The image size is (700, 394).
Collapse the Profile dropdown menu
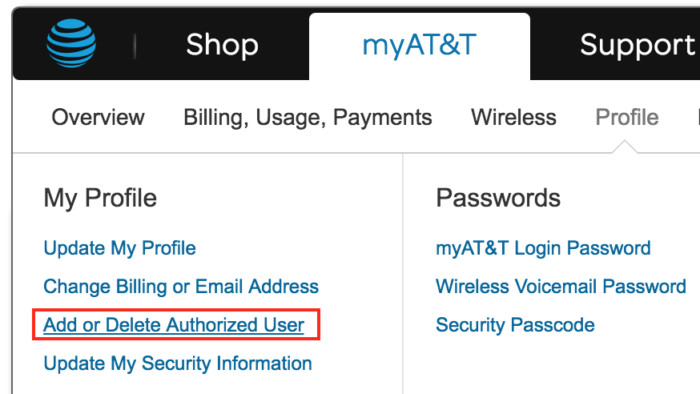point(627,117)
